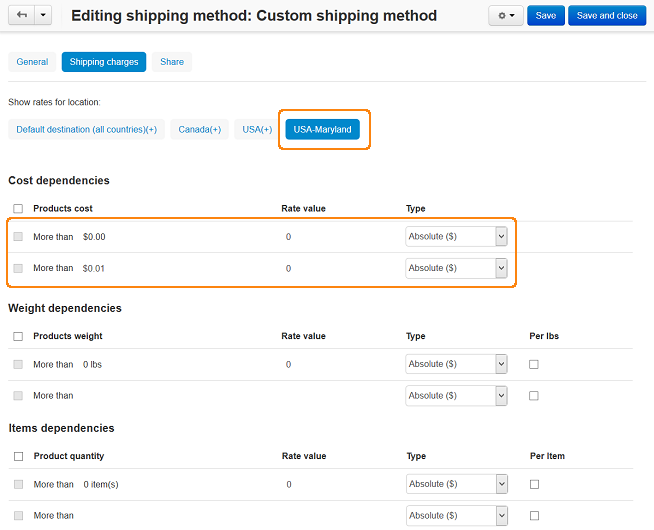Switch to the Shipping charges tab

click(x=104, y=62)
